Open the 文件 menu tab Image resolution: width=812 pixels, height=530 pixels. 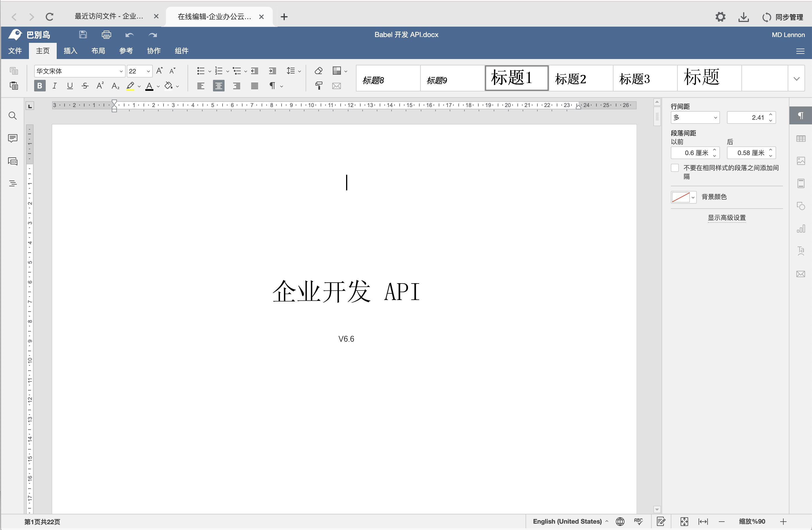point(15,51)
